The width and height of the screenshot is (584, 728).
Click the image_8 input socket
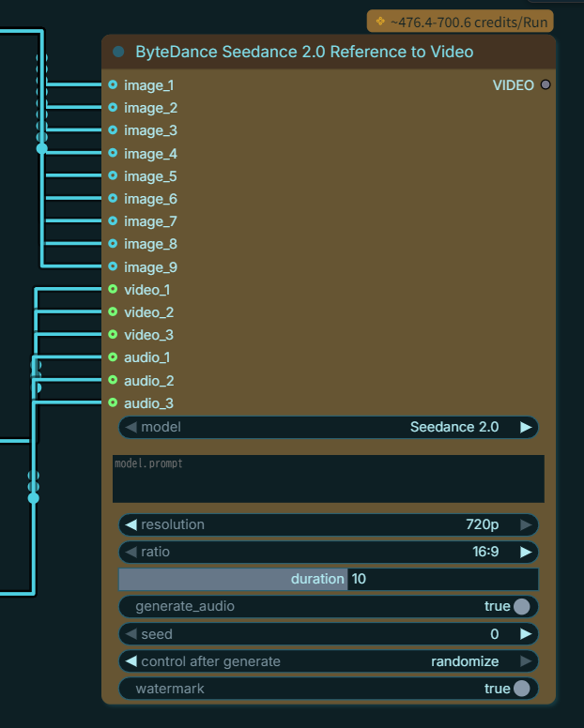click(x=113, y=244)
